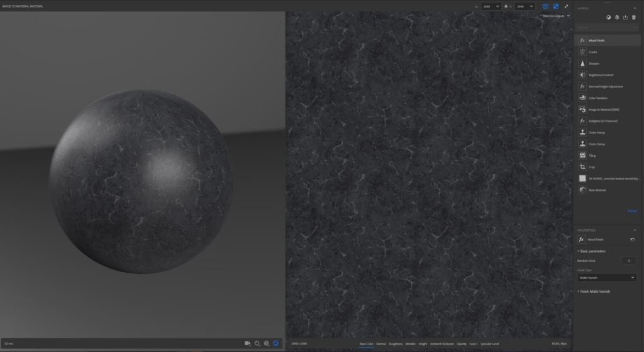Expand viewport to fullscreen

click(x=567, y=6)
